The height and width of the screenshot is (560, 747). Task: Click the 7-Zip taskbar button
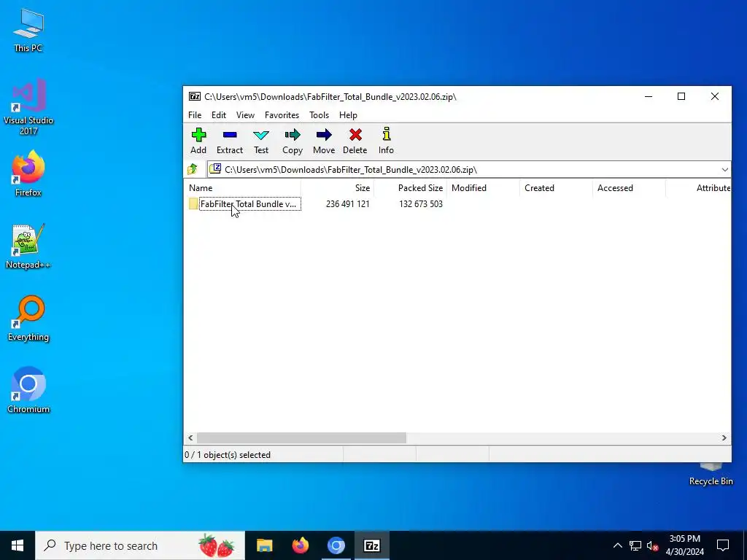371,545
